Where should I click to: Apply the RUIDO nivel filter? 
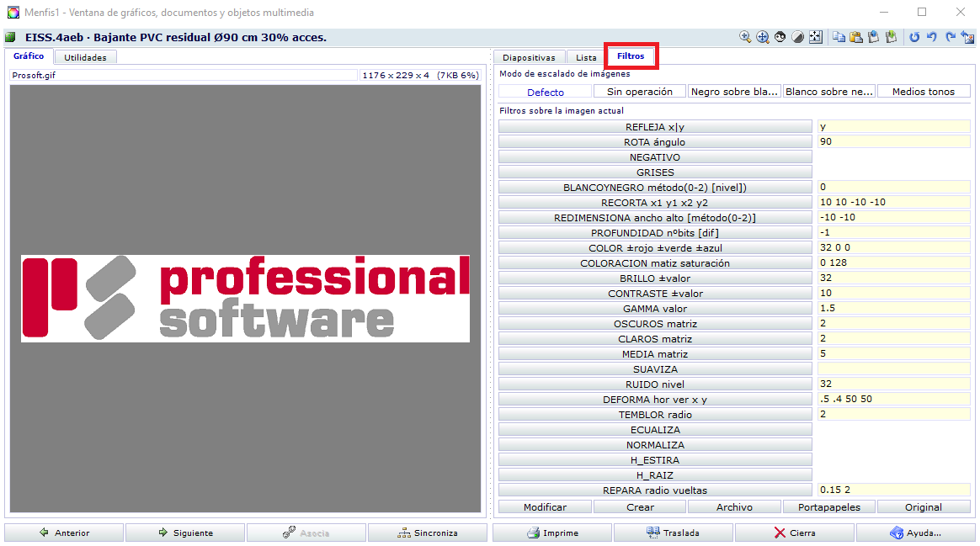click(655, 384)
